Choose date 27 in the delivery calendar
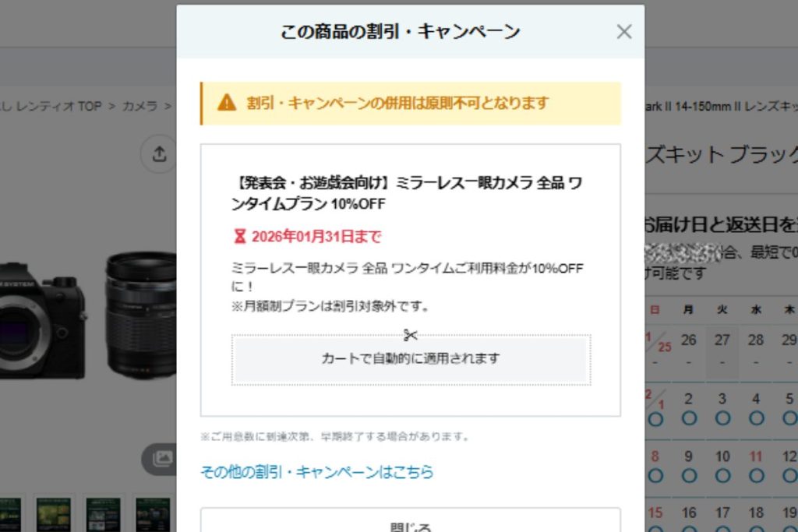Viewport: 798px width, 532px height. (x=721, y=340)
